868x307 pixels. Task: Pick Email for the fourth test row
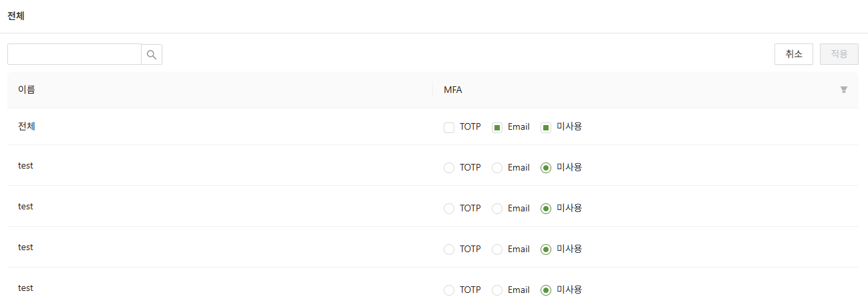pyautogui.click(x=497, y=290)
